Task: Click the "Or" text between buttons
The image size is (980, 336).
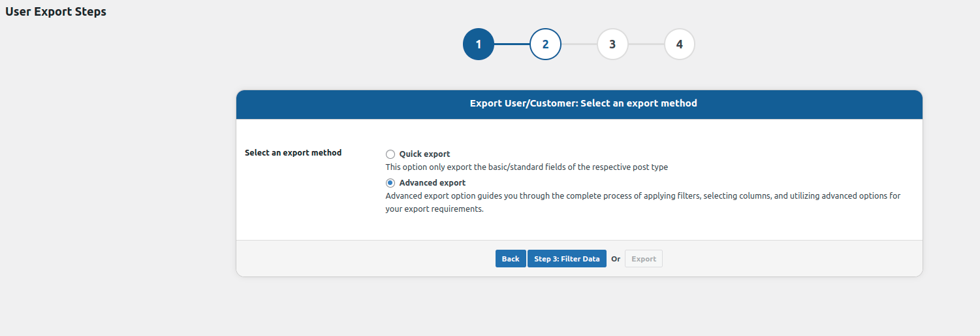Action: coord(616,259)
